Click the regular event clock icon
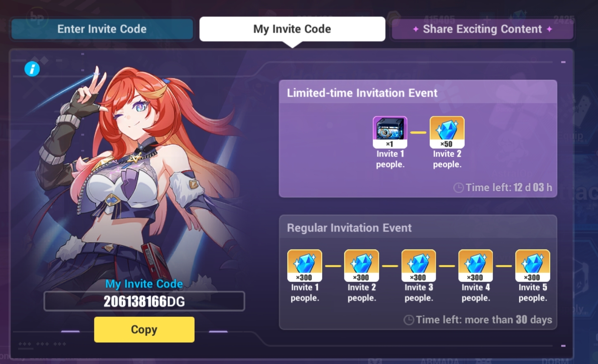 409,320
